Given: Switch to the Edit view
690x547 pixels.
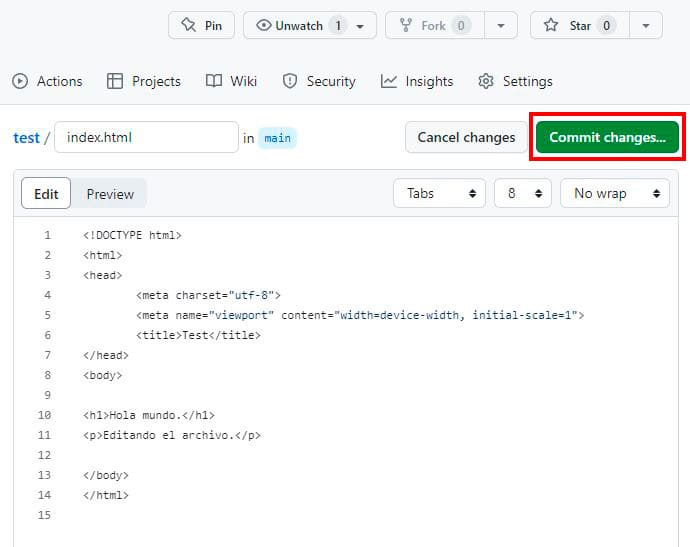Looking at the screenshot, I should (46, 194).
